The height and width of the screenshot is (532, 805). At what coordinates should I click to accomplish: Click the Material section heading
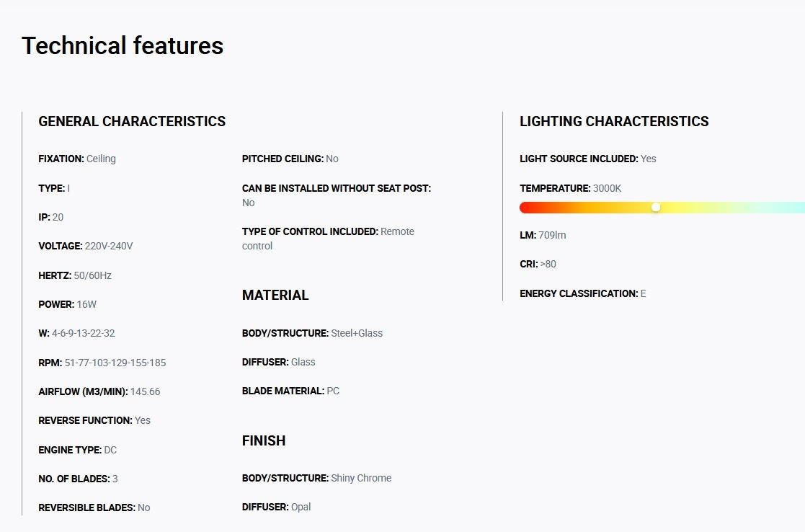[x=275, y=296]
